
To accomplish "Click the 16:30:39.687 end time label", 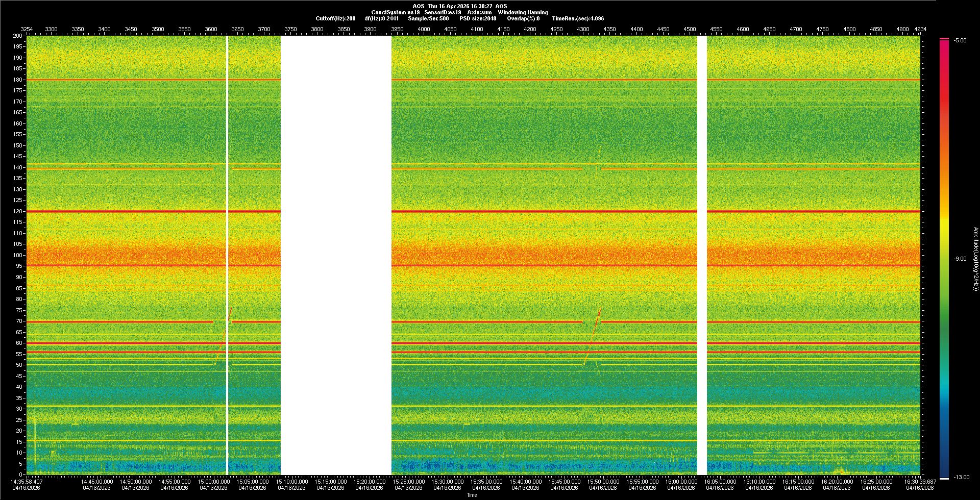I will click(919, 482).
